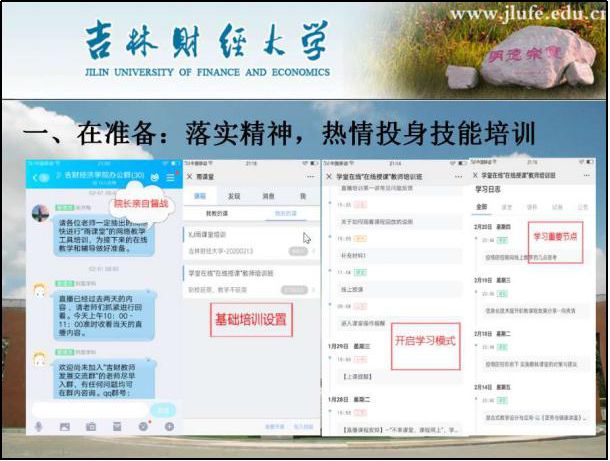The height and width of the screenshot is (461, 610).
Task: Close the 雨课堂 page with the X
Action: 189,177
